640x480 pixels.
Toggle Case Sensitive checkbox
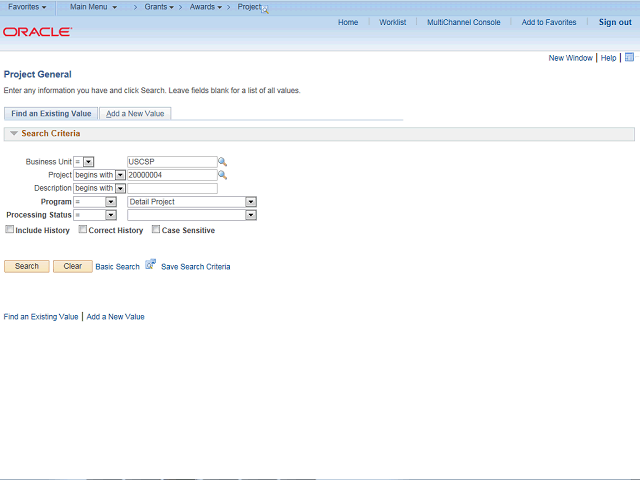156,229
